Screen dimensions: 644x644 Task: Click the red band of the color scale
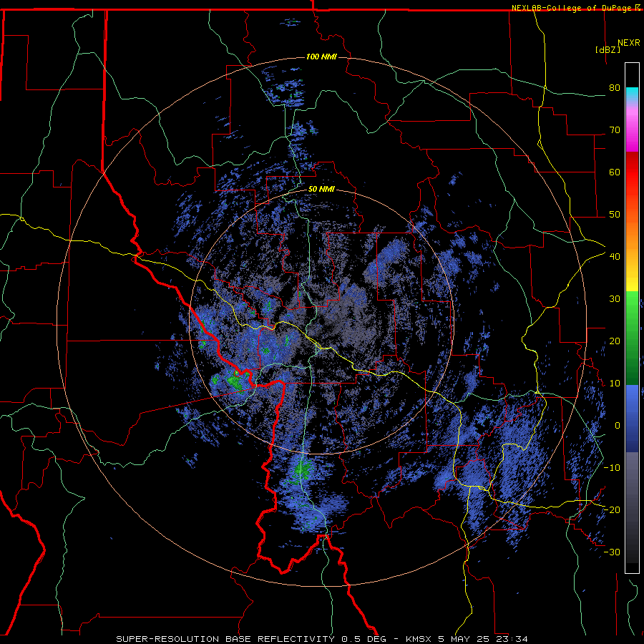pos(632,172)
